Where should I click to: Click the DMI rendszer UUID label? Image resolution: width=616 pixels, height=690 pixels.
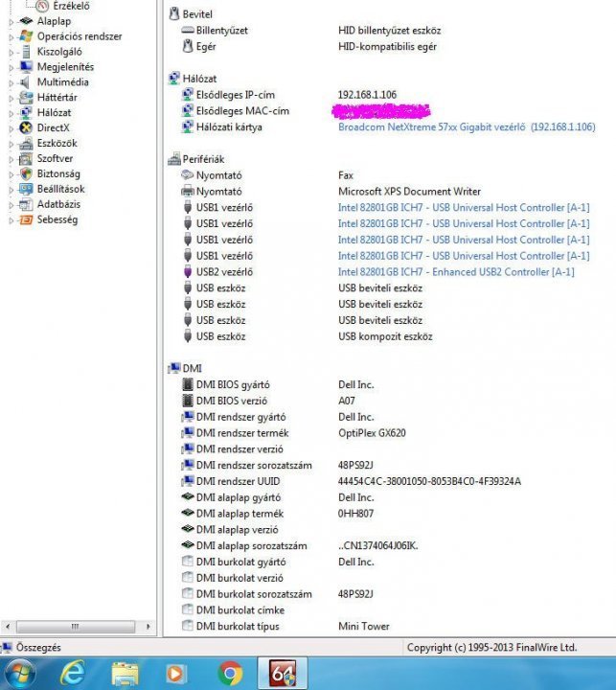[238, 481]
